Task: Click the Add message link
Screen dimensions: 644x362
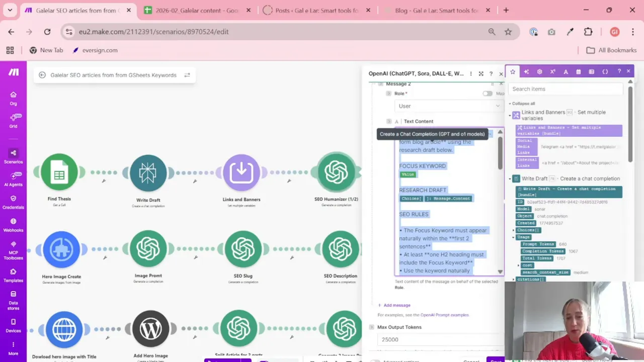Action: click(x=394, y=305)
